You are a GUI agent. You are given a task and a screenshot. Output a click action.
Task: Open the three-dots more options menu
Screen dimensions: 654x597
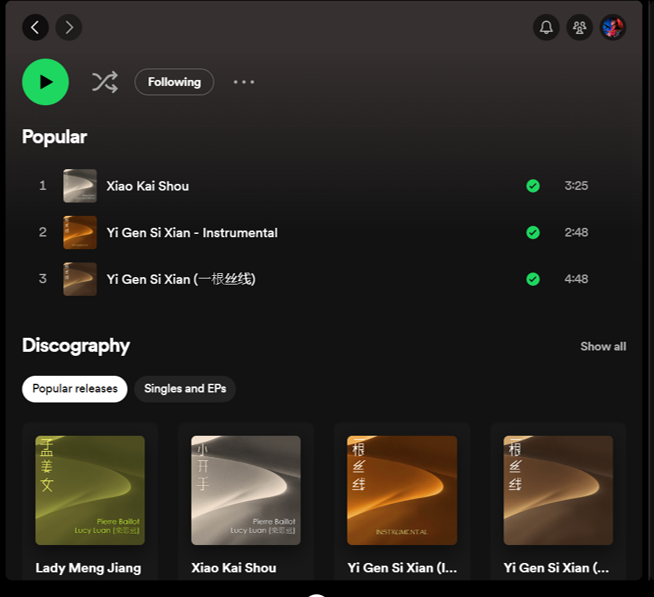244,82
